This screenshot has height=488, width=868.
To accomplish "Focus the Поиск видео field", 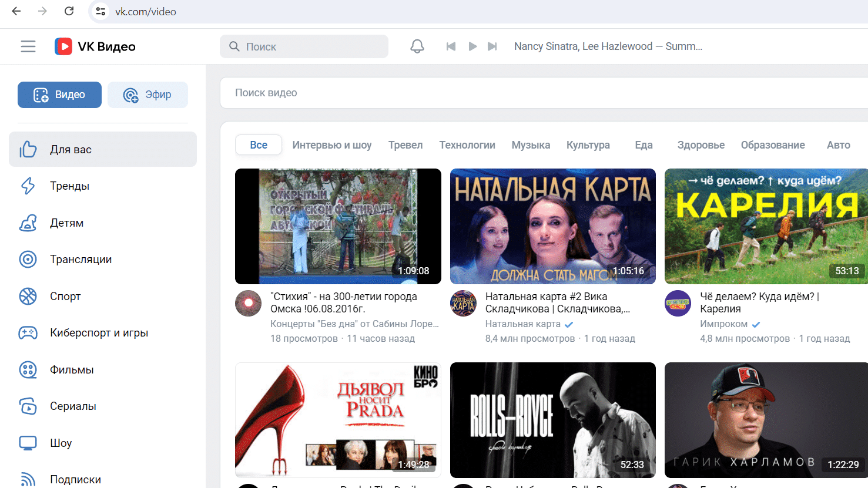I will 544,93.
